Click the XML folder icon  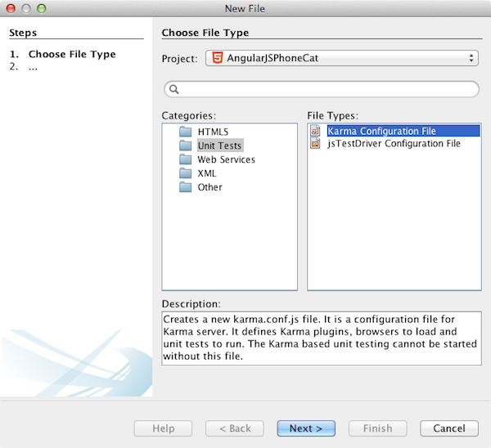[185, 173]
